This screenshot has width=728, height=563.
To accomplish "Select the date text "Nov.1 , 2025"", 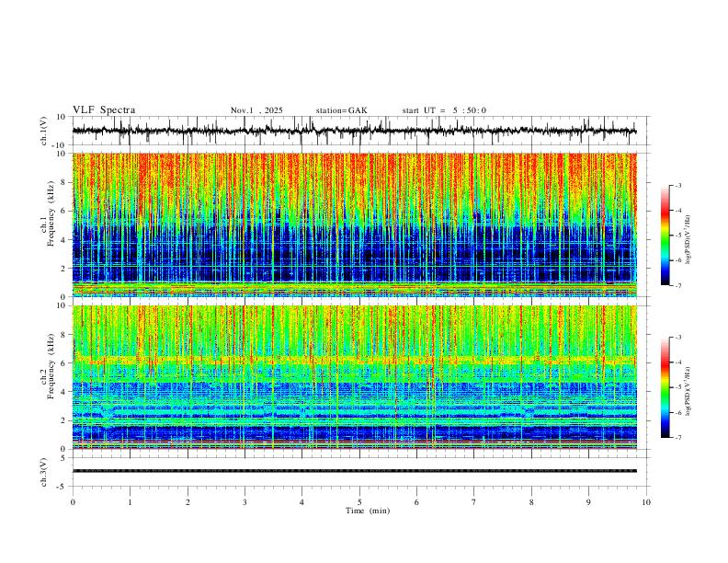I will (256, 110).
